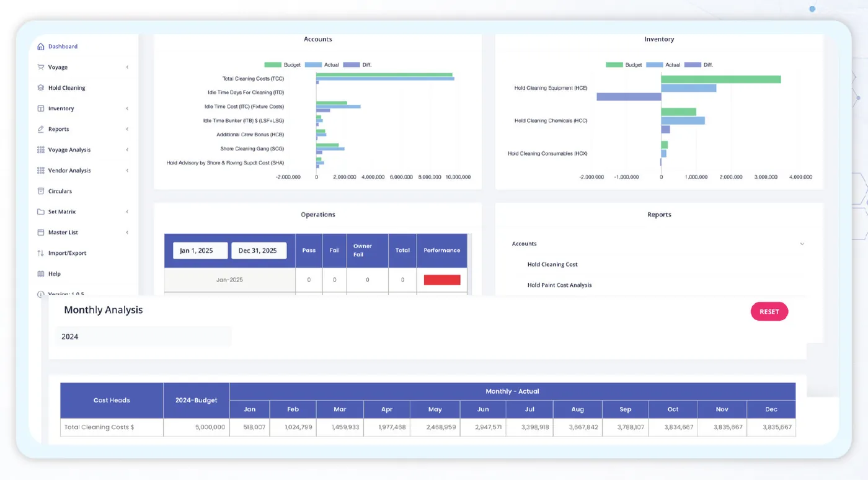Viewport: 868px width, 480px height.
Task: Click the 5,000,000 budget cell
Action: (197, 427)
